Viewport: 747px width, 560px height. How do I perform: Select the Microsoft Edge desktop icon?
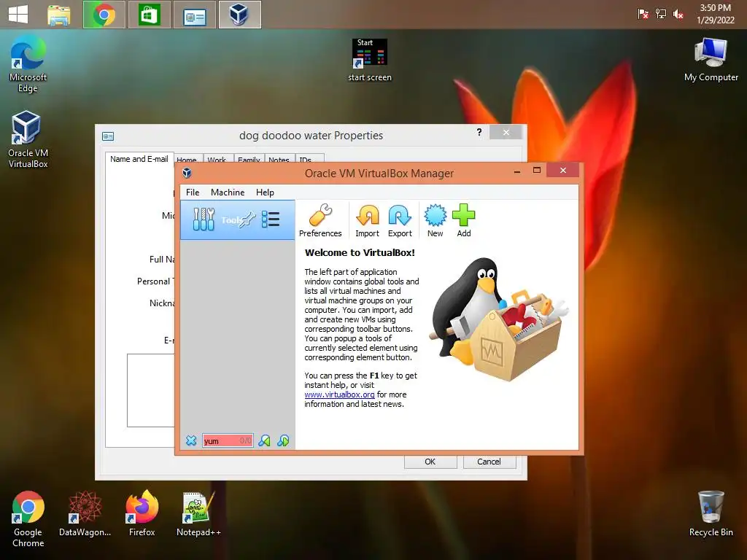click(x=28, y=64)
